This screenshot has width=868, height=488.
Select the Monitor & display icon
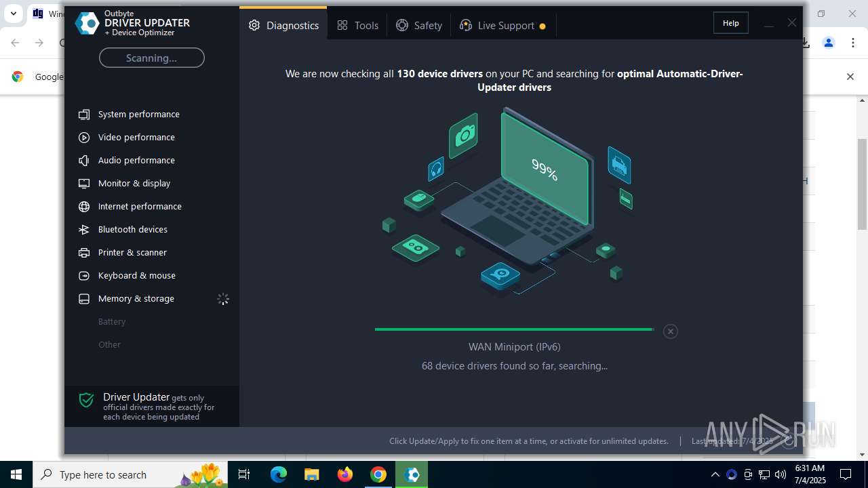[84, 184]
